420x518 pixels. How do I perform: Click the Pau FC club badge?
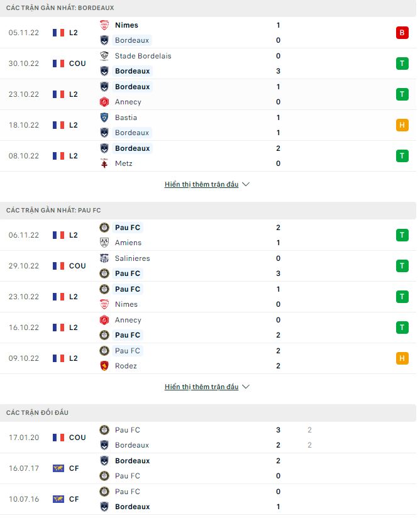(x=104, y=228)
